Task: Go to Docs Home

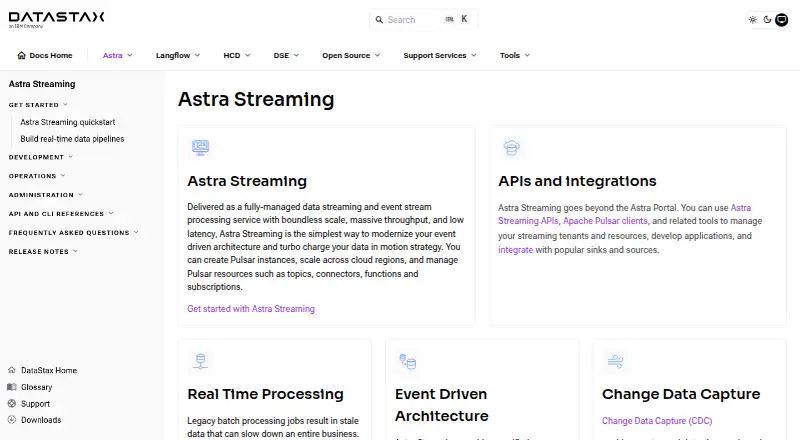Action: click(x=45, y=55)
